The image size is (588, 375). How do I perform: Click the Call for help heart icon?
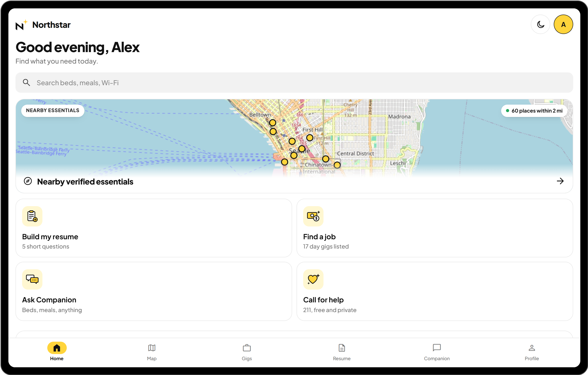(x=313, y=279)
